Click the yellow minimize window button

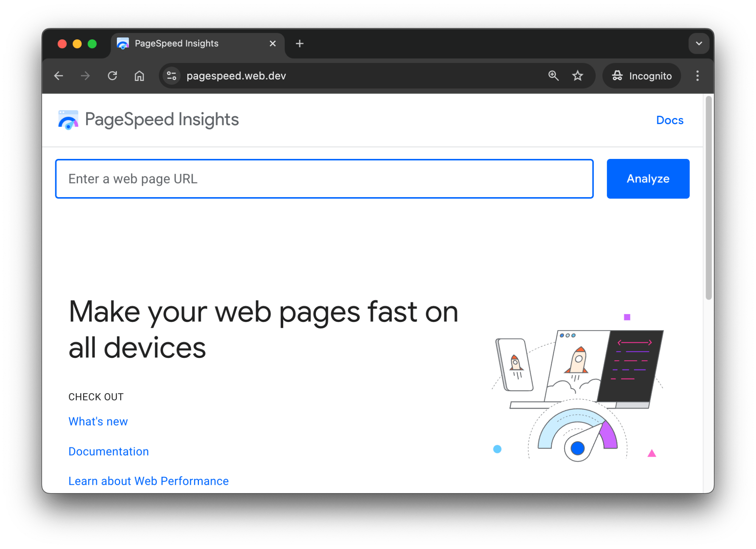(77, 44)
